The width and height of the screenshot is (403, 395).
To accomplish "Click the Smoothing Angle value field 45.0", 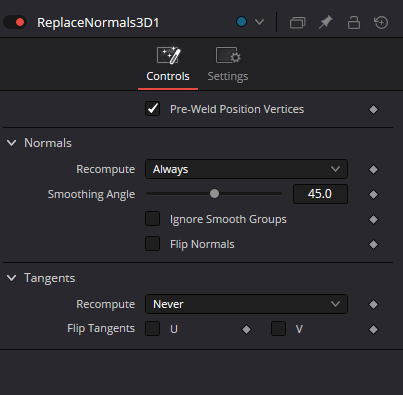I will [320, 194].
